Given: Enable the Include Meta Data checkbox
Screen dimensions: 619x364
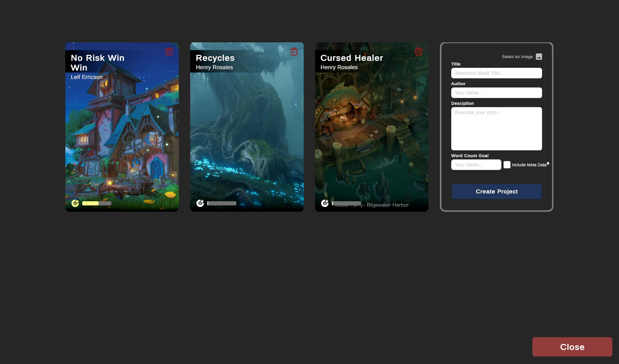Looking at the screenshot, I should pos(507,165).
